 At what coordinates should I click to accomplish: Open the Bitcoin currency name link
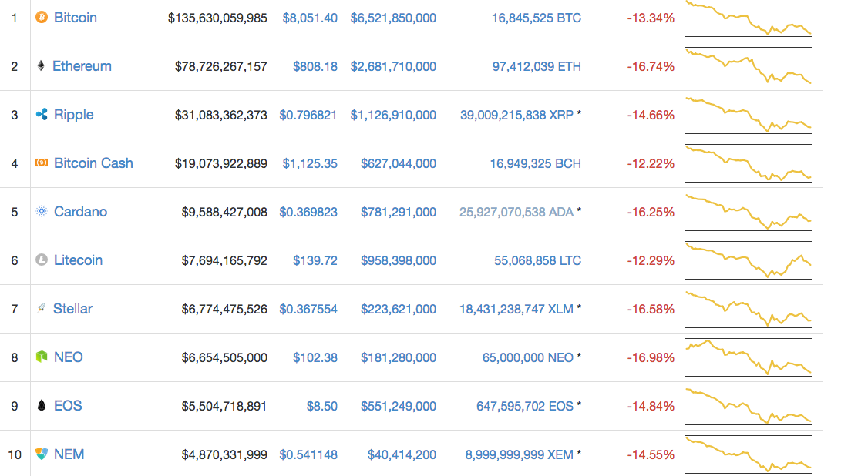pos(76,17)
